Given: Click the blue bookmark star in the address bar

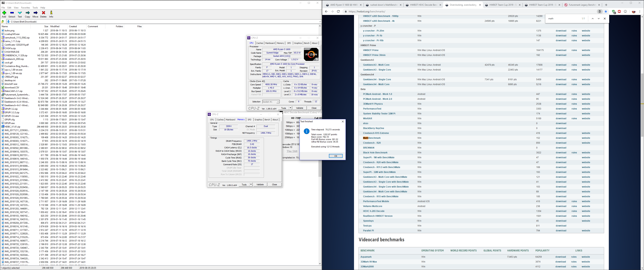Looking at the screenshot, I should (x=606, y=11).
